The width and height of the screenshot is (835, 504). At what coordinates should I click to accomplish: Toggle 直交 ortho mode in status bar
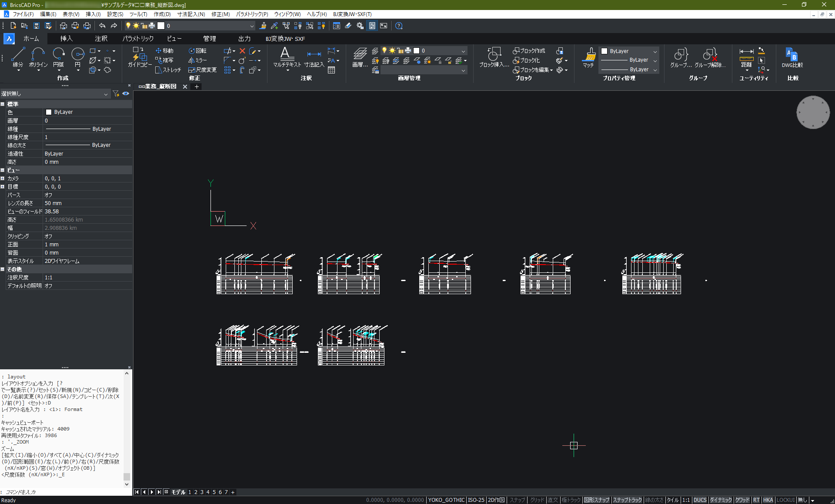[x=552, y=500]
